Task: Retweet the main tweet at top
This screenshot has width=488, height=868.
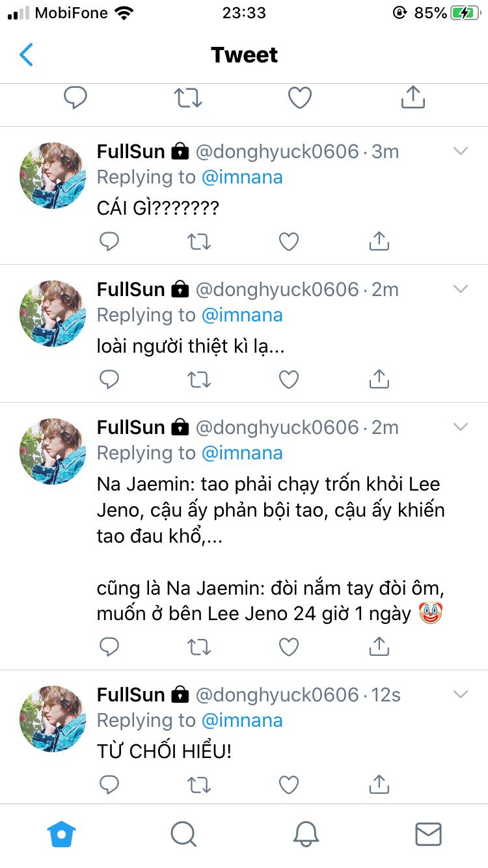Action: [188, 98]
